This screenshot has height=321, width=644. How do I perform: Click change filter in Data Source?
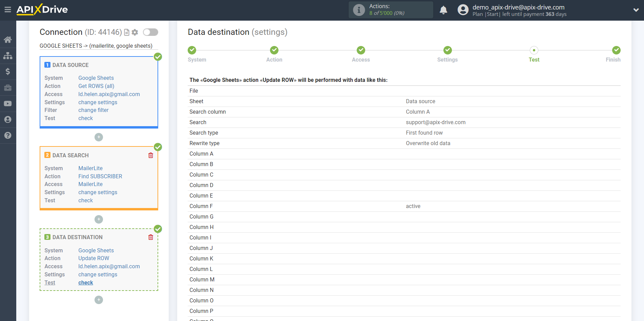[x=93, y=110]
